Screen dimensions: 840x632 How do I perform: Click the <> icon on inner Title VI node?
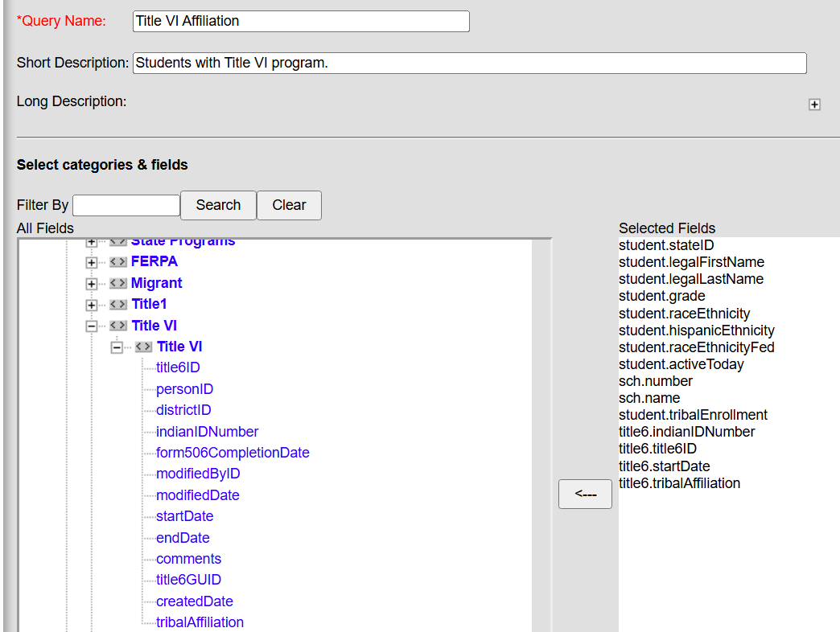click(x=143, y=347)
